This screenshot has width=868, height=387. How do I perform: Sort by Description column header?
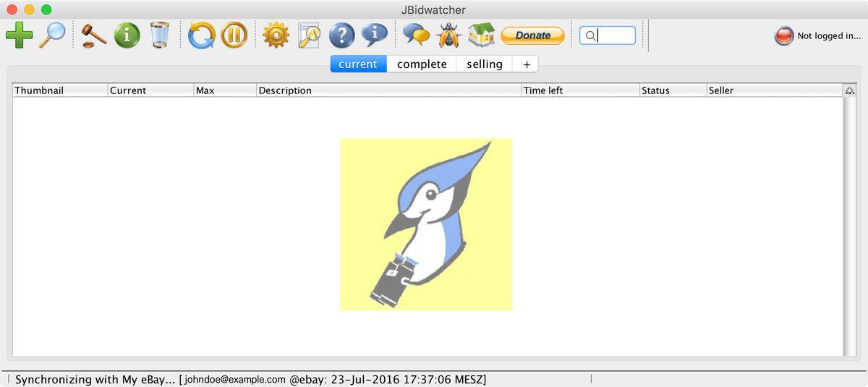389,90
